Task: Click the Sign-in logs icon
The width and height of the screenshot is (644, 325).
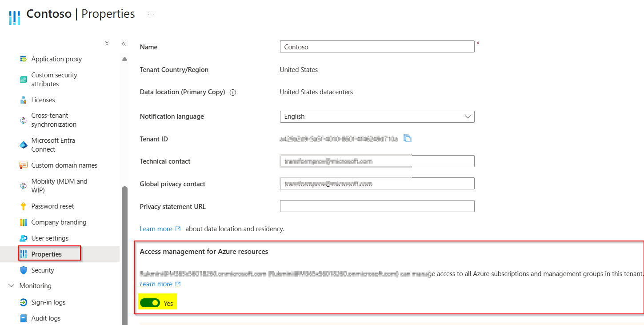Action: click(24, 302)
